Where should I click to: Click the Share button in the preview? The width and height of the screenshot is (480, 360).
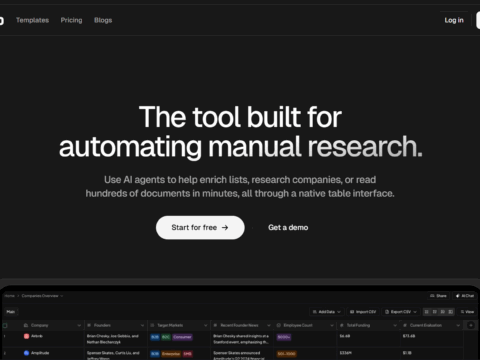click(x=438, y=296)
